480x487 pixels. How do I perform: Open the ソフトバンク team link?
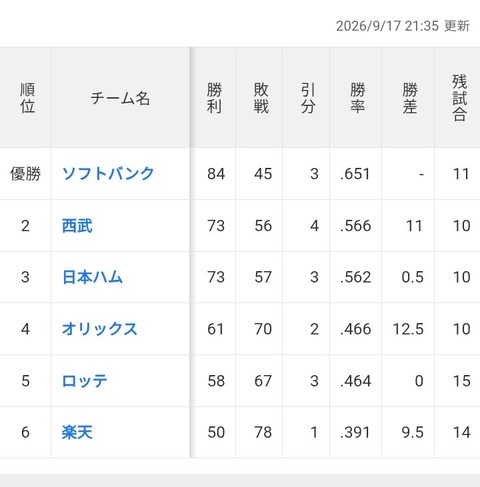(x=108, y=174)
